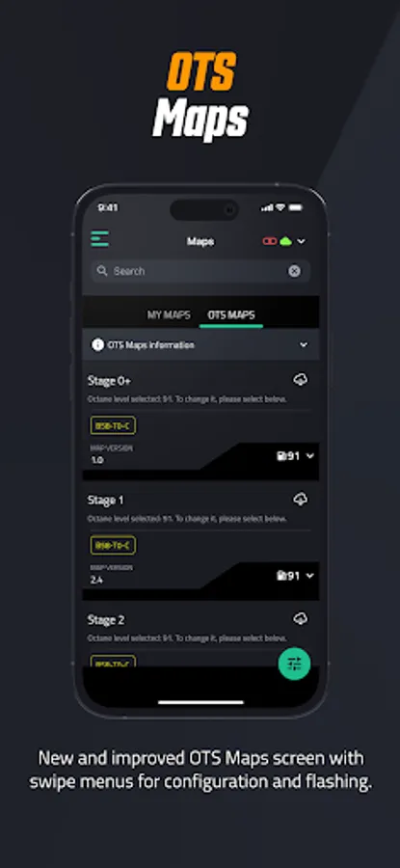Tap the red link connection icon

270,241
